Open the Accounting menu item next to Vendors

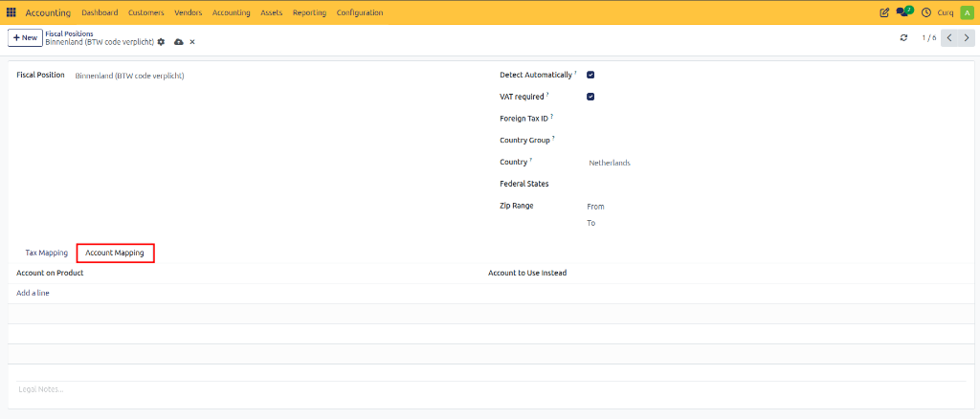click(232, 12)
